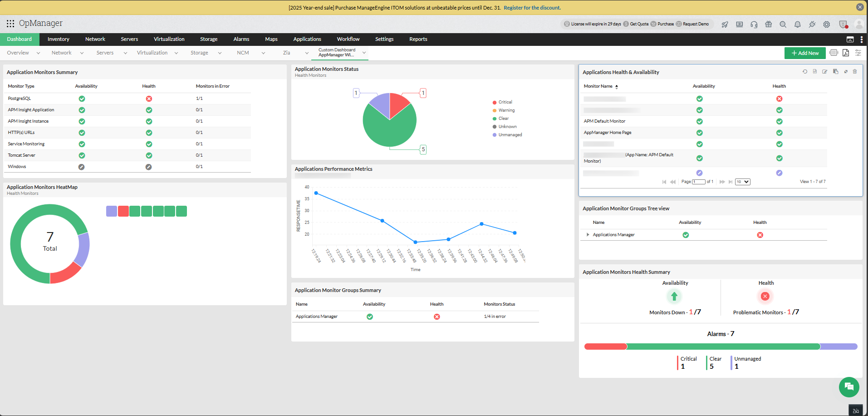This screenshot has width=868, height=416.
Task: Expand Applications Manager in the tree view
Action: pyautogui.click(x=588, y=234)
